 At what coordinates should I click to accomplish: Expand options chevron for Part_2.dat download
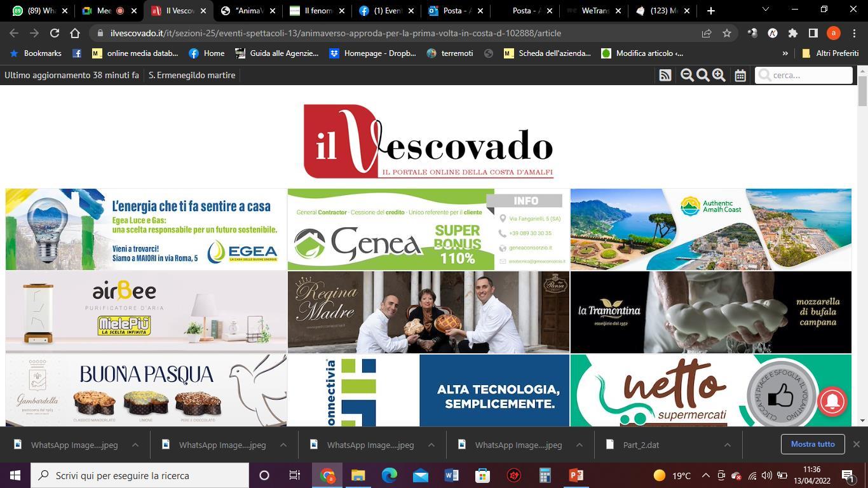tap(728, 445)
